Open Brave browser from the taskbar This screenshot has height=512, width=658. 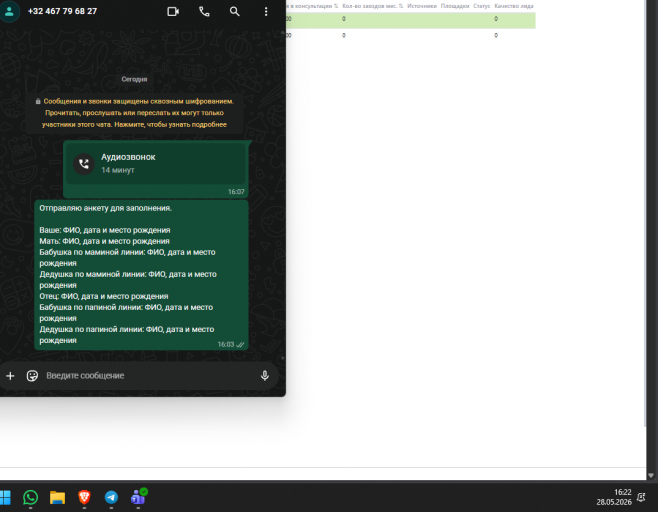coord(84,498)
